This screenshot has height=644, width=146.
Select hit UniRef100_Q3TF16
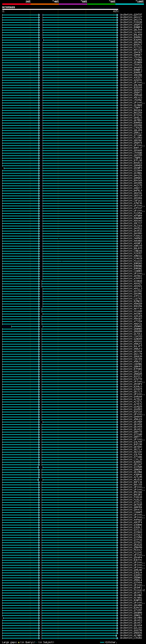[x=131, y=540]
